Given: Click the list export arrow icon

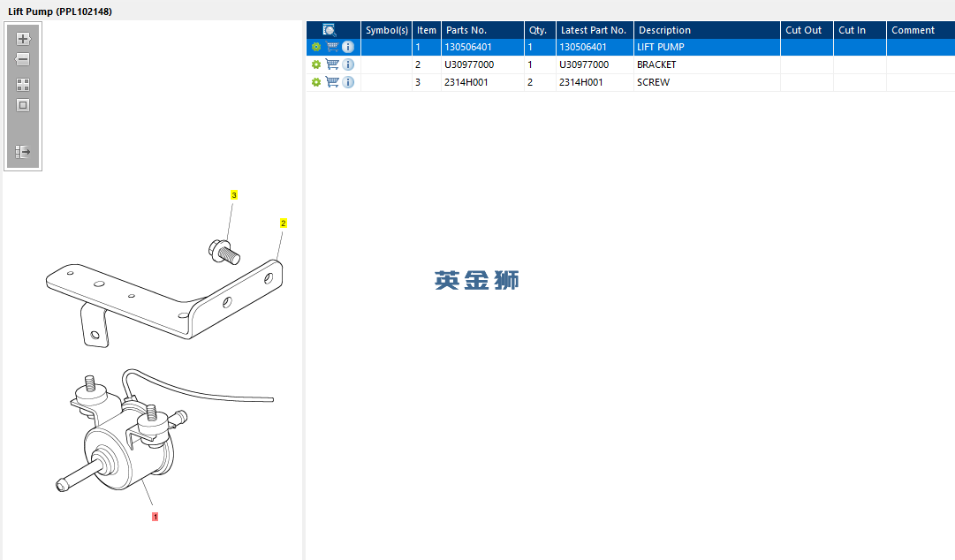Looking at the screenshot, I should tap(23, 152).
